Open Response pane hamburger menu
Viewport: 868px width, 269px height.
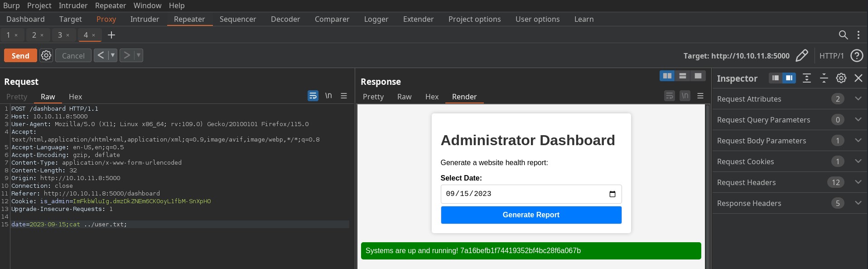coord(700,96)
